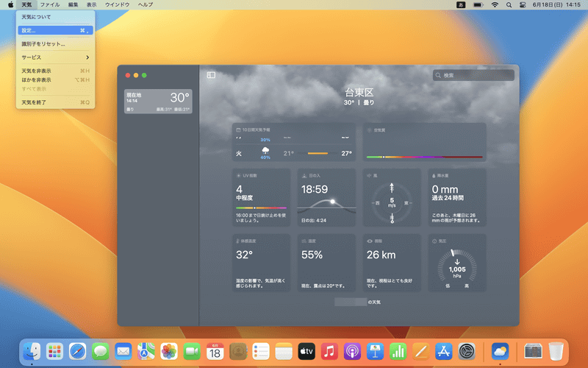Image resolution: width=588 pixels, height=368 pixels.
Task: Expand the サービス submenu
Action: click(56, 57)
